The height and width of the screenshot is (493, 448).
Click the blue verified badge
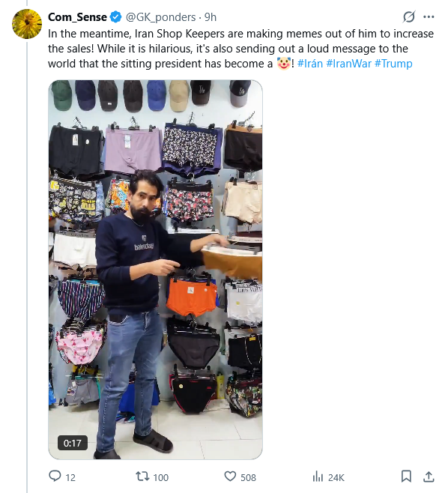(x=116, y=17)
